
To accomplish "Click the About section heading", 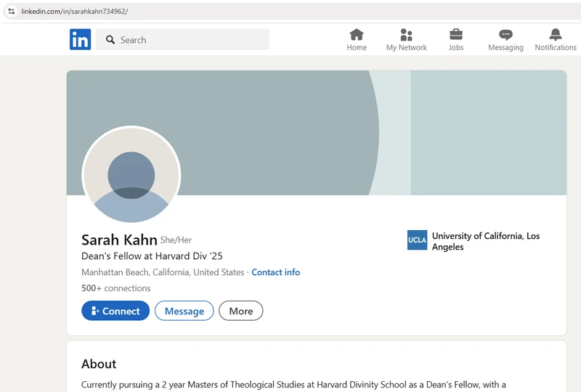I will click(99, 364).
